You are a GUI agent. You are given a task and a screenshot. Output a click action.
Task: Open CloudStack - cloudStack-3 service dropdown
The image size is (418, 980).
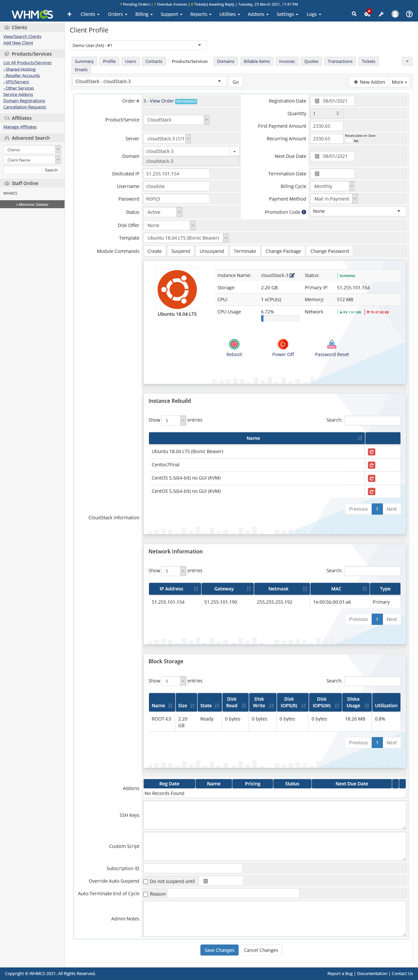pos(150,81)
